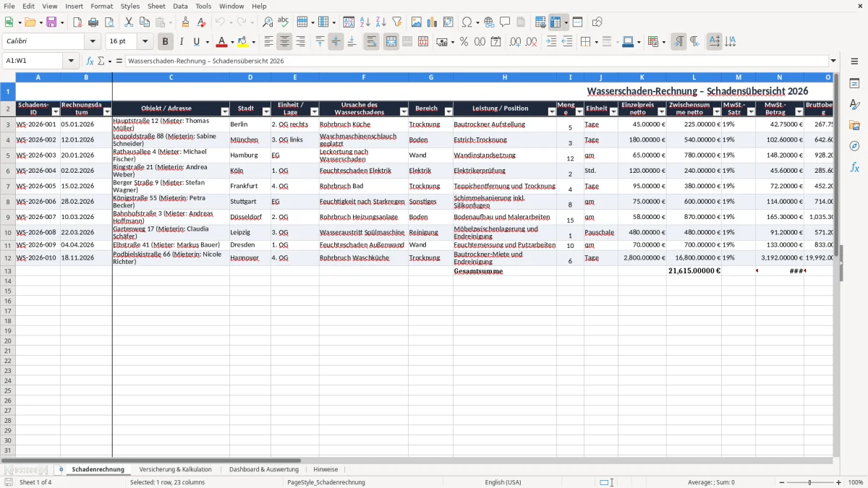Click the formula input line
Viewport: 868px width, 488px height.
point(476,61)
